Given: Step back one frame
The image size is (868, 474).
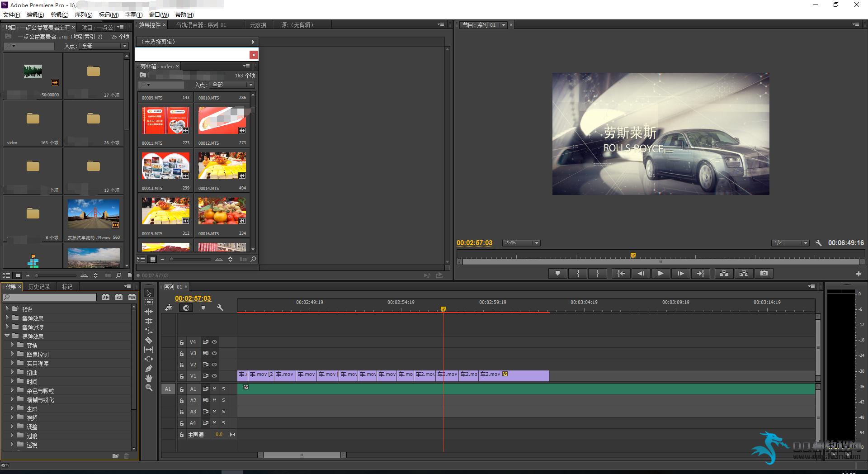Looking at the screenshot, I should tap(641, 273).
